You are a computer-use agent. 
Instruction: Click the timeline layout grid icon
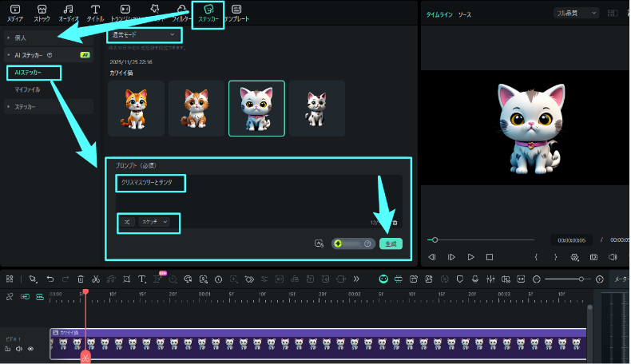pos(10,279)
